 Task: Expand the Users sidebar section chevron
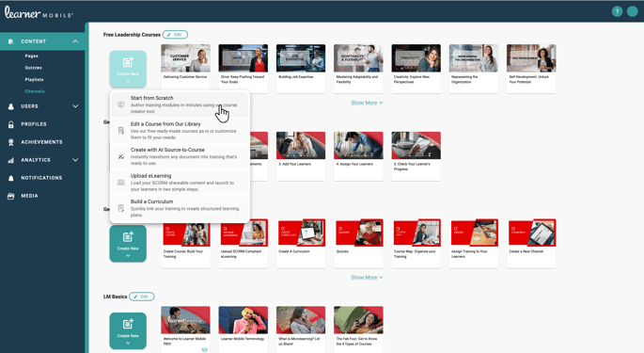click(x=75, y=106)
